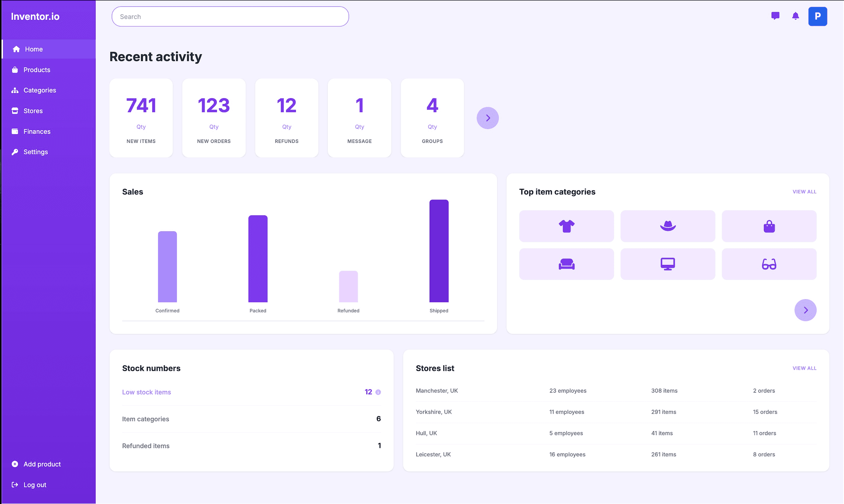Open Low stock items link

click(147, 392)
